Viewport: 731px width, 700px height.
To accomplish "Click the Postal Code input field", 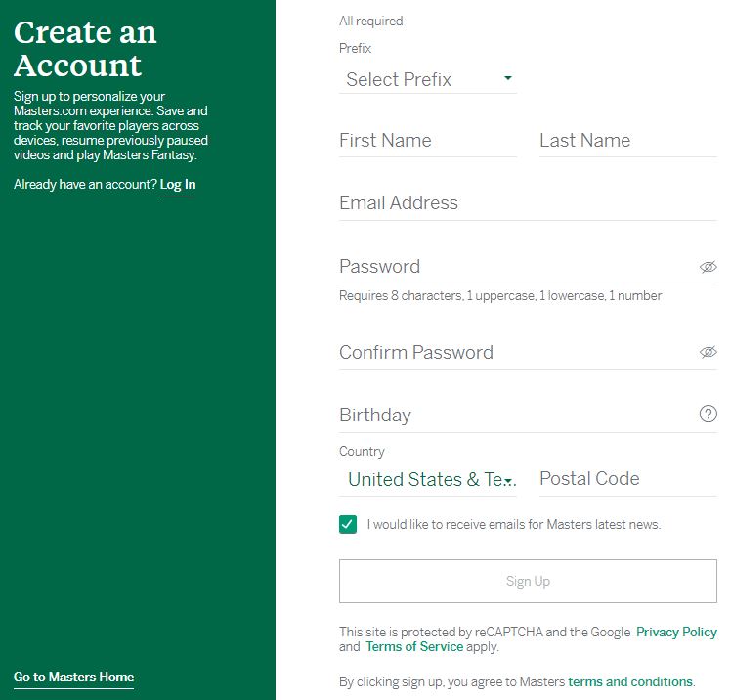I will (x=628, y=479).
